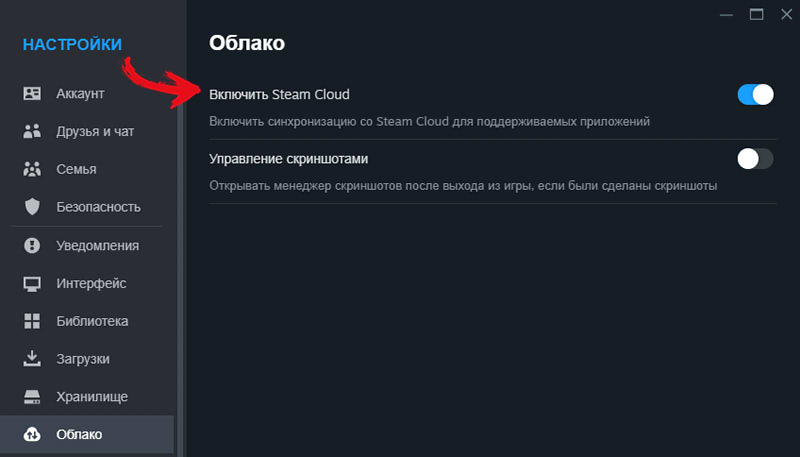This screenshot has height=457, width=800.
Task: Select the Безопасность shield icon
Action: tap(32, 207)
